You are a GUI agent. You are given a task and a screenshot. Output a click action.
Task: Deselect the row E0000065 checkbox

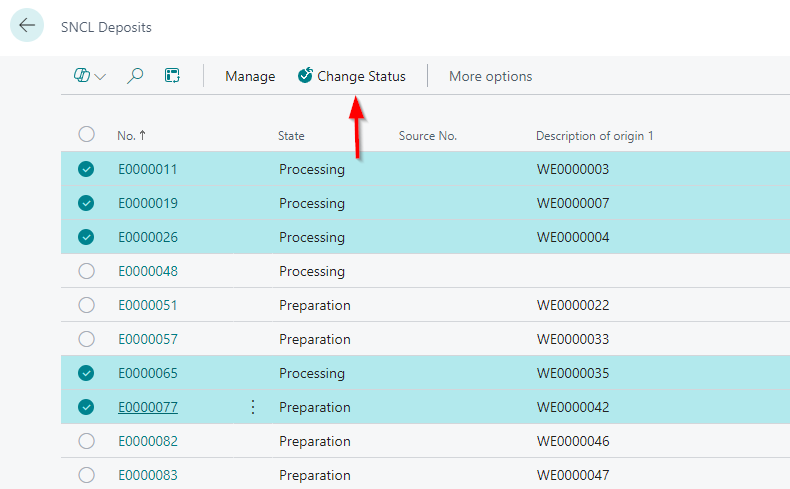86,373
